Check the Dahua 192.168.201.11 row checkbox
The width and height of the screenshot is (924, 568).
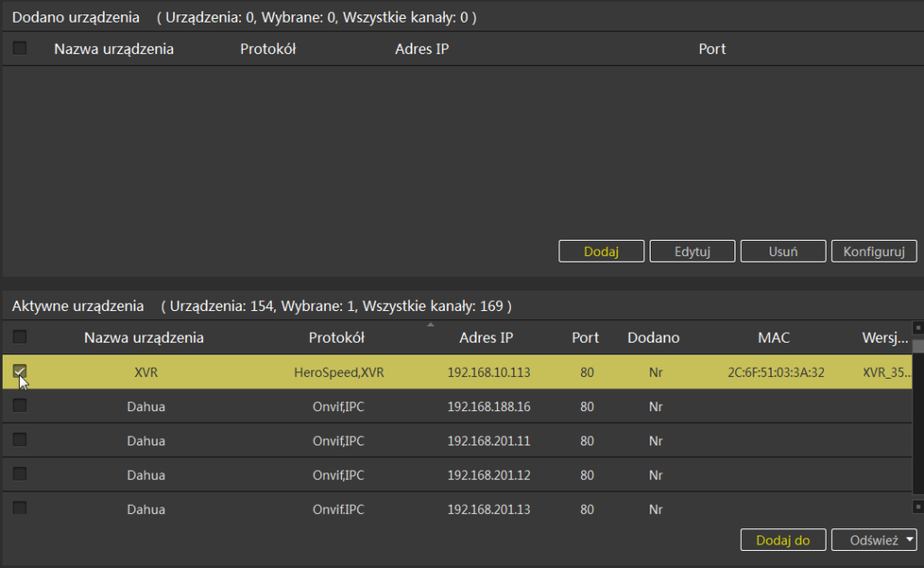pyautogui.click(x=20, y=440)
